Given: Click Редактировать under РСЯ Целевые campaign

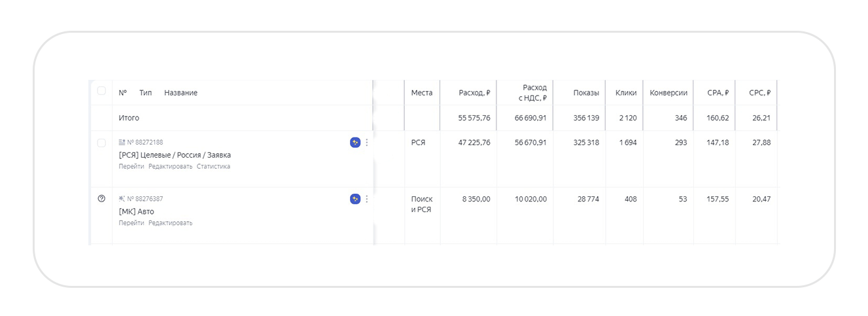Looking at the screenshot, I should pyautogui.click(x=170, y=167).
